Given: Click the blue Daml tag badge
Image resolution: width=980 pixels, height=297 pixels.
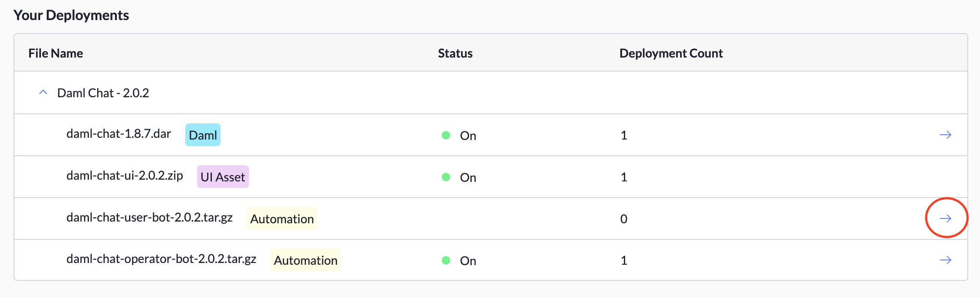Looking at the screenshot, I should (x=202, y=135).
